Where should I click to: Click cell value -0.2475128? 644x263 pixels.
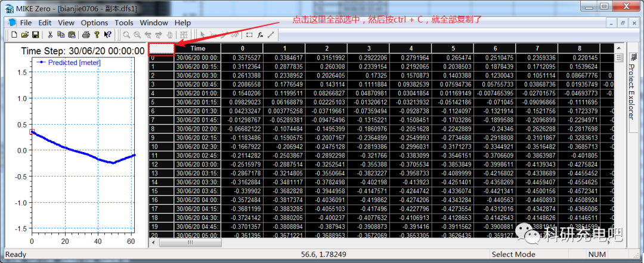(327, 146)
